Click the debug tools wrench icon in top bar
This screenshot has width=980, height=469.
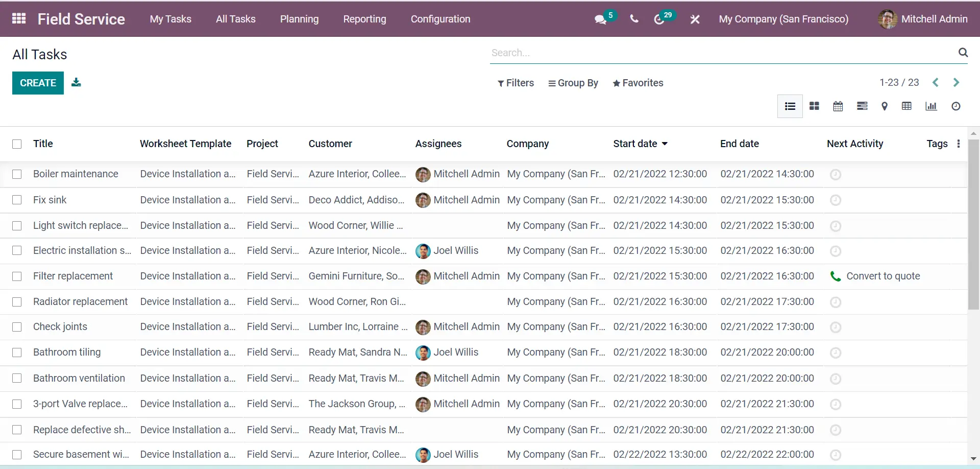coord(695,19)
